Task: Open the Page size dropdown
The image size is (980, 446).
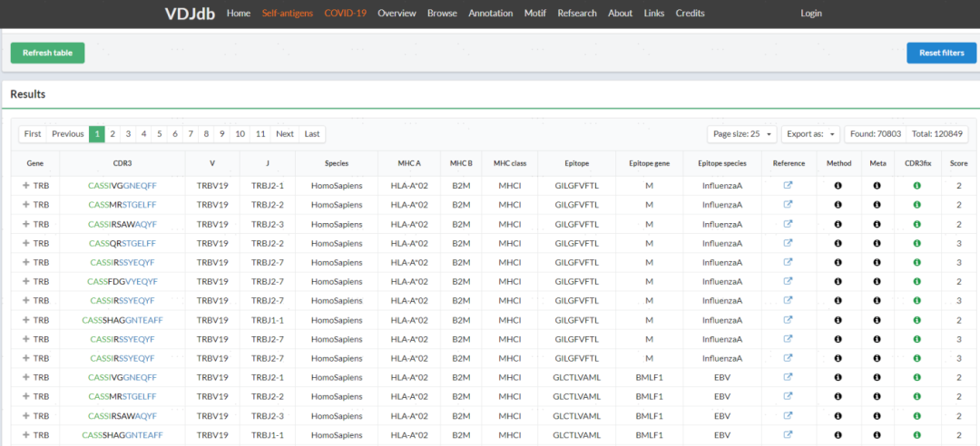Action: tap(742, 134)
